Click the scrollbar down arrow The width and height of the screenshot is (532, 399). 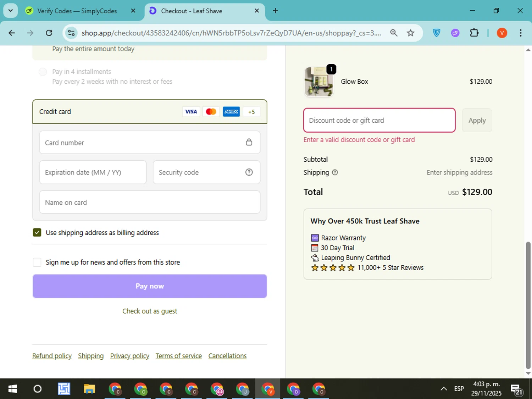(528, 373)
